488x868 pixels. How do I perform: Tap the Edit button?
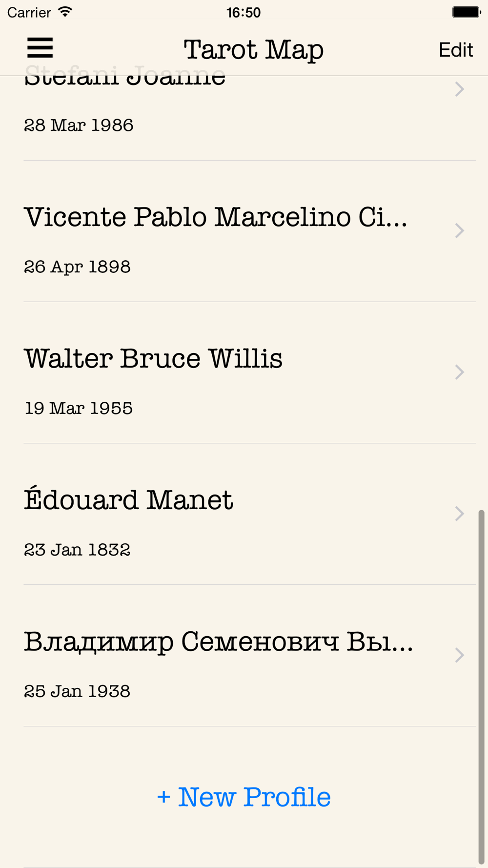click(x=455, y=50)
